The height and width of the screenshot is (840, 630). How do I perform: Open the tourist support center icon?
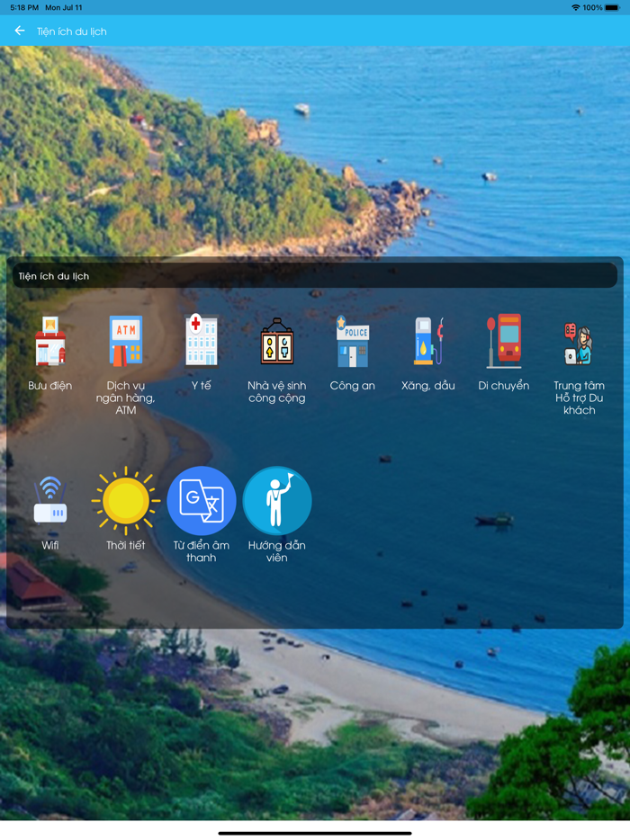click(x=579, y=344)
